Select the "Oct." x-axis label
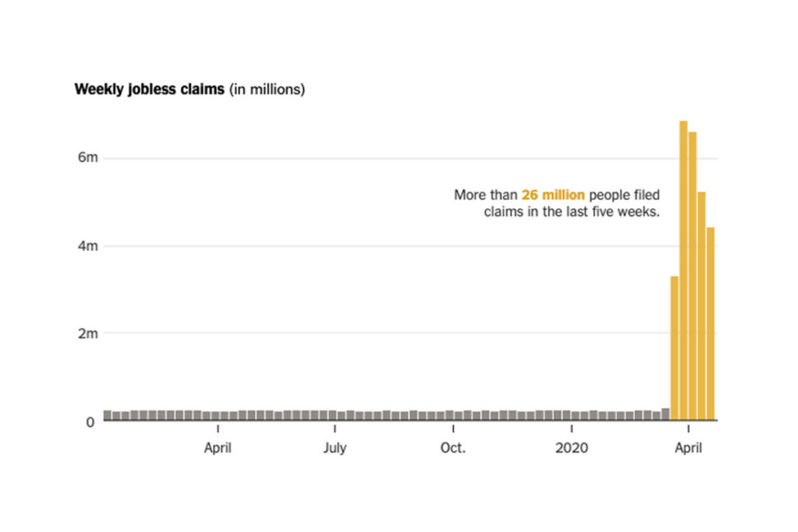Image resolution: width=798 pixels, height=532 pixels. 453,448
